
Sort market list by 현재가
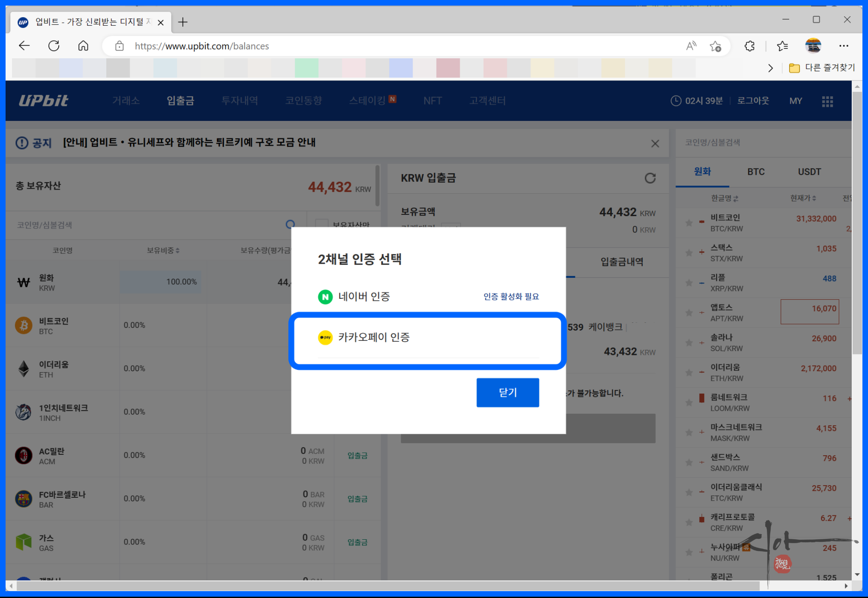coord(803,198)
